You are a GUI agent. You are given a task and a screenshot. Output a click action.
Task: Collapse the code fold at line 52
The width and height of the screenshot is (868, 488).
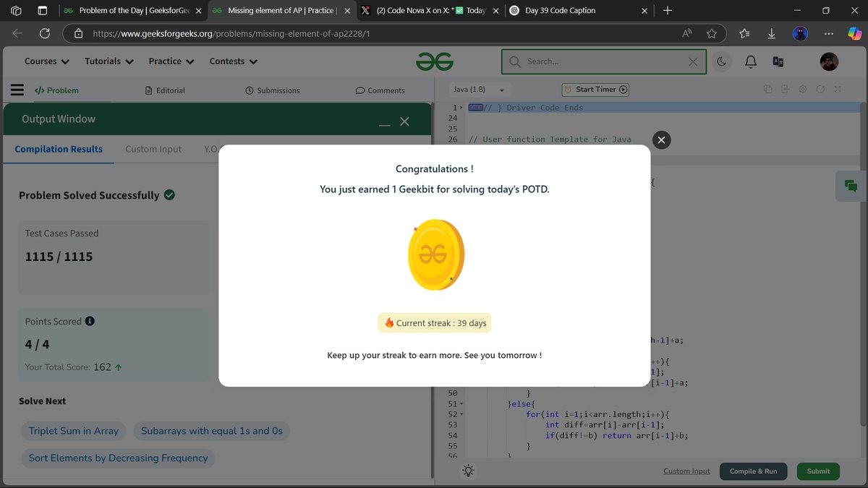coord(461,414)
